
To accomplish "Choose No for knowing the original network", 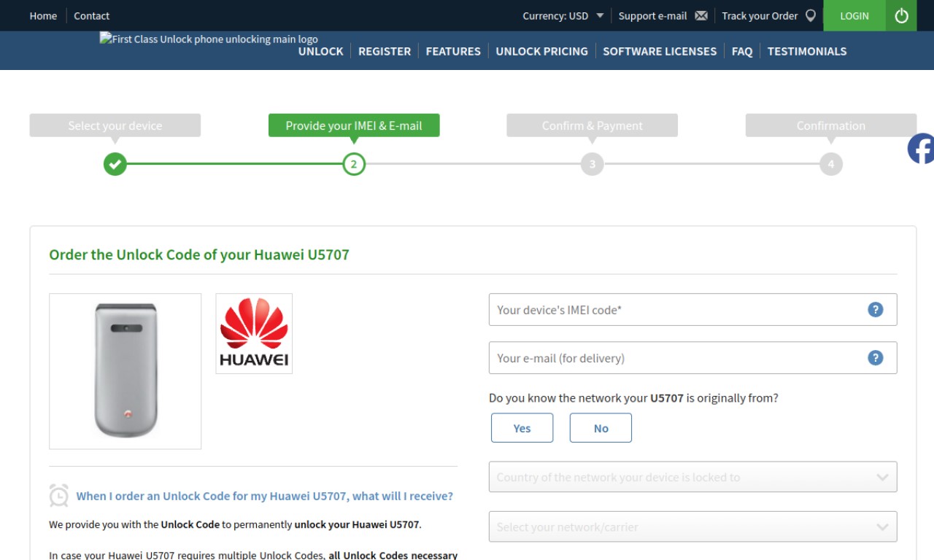I will point(601,428).
